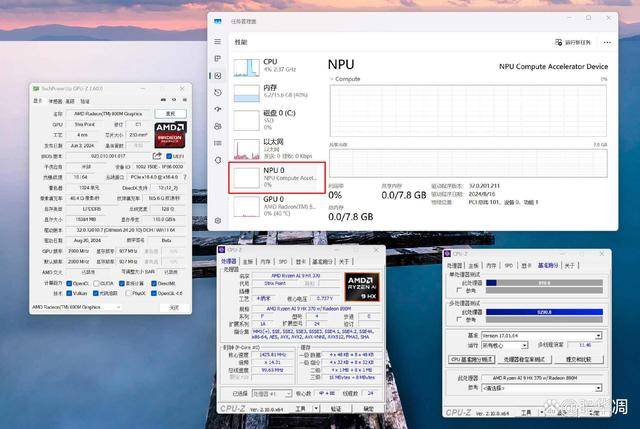Select NPU 0 in performance list
640x429 pixels.
277,178
